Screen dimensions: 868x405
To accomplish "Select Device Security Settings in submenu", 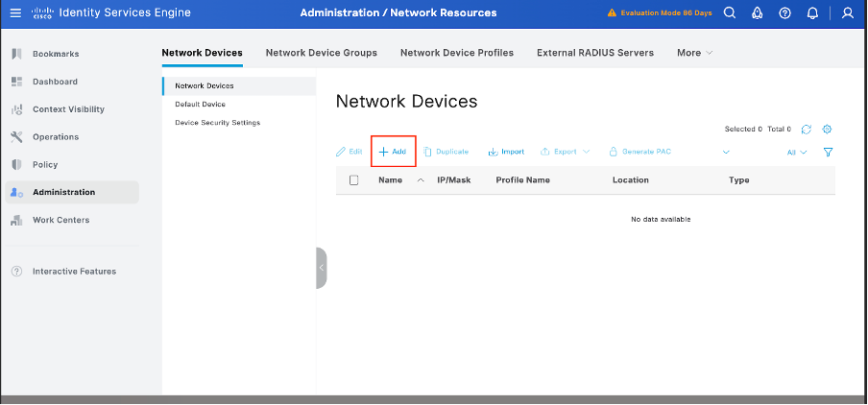I will 218,122.
